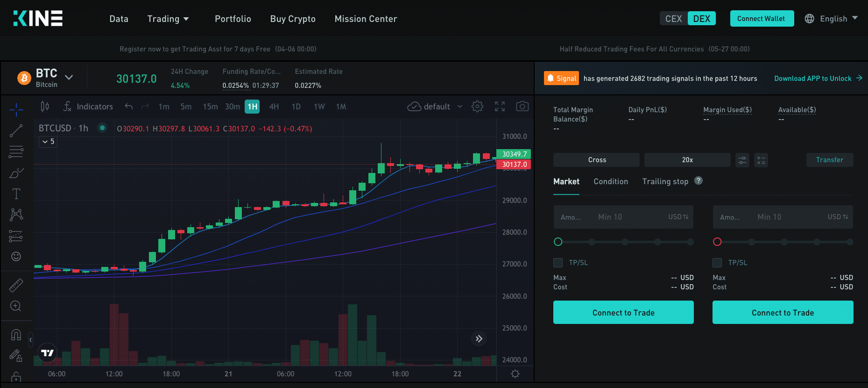868x388 pixels.
Task: Toggle magnet mode for drawings
Action: (16, 335)
